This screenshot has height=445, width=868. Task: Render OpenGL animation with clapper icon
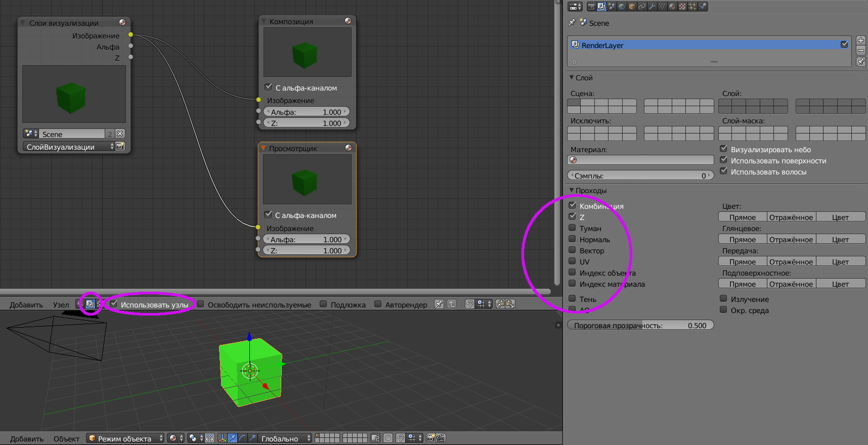441,438
